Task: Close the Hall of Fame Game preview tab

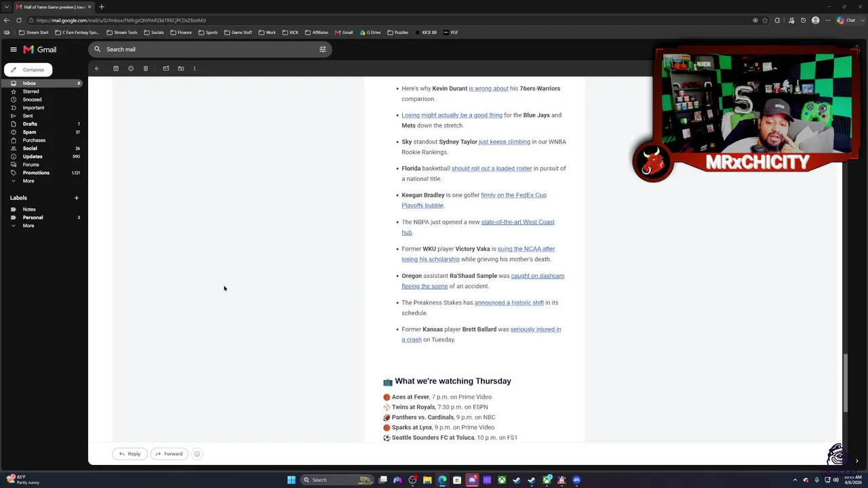Action: point(90,7)
